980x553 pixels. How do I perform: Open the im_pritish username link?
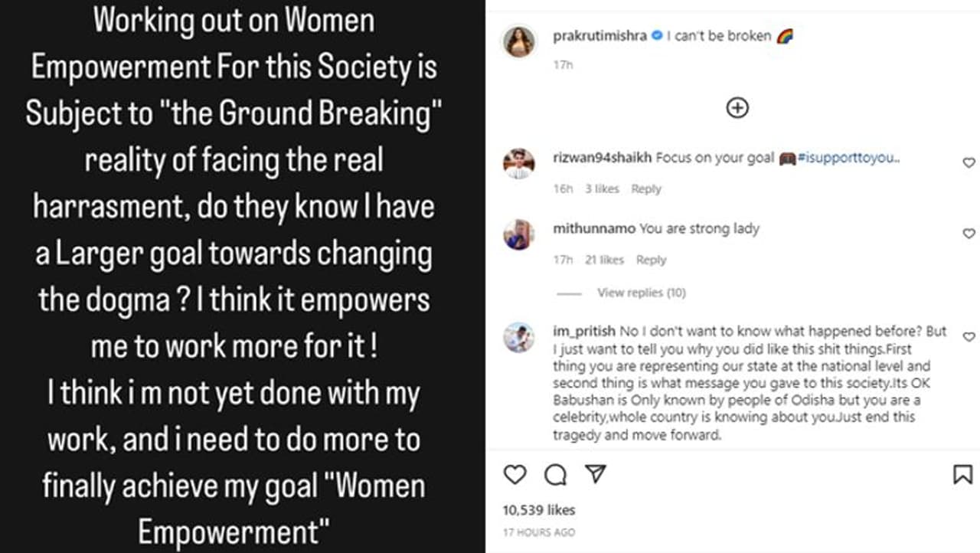tap(583, 331)
